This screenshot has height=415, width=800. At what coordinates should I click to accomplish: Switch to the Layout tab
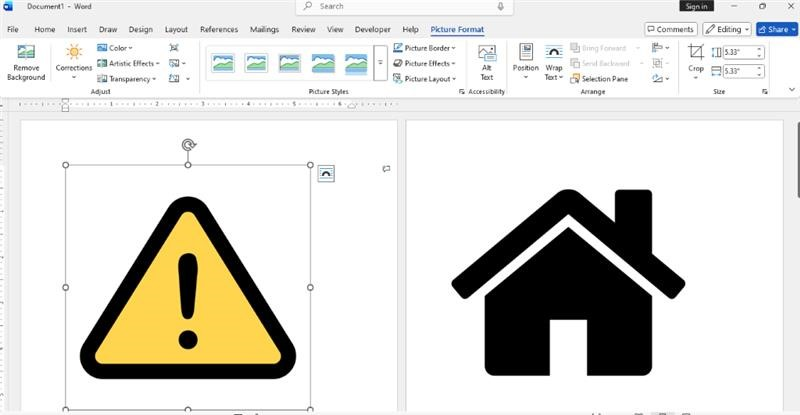pyautogui.click(x=177, y=30)
